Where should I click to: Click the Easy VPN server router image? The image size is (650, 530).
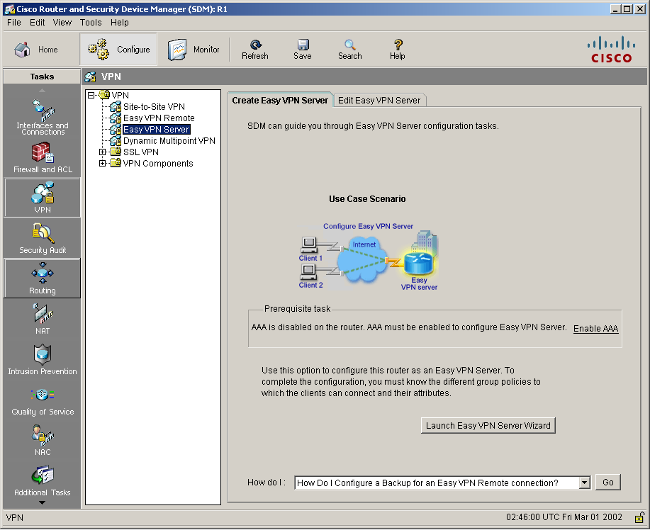[x=418, y=264]
